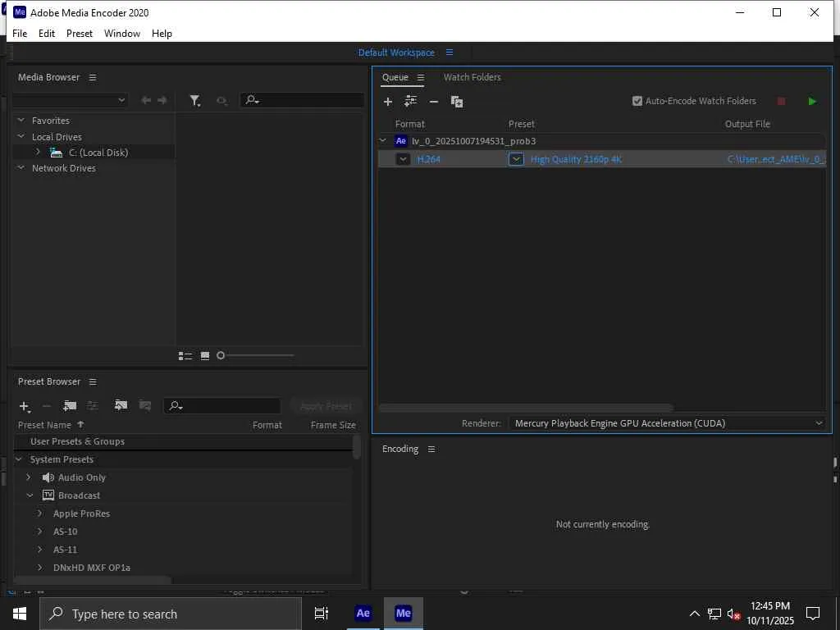Open the Default Workspace menu icon
The width and height of the screenshot is (840, 630).
(x=450, y=52)
